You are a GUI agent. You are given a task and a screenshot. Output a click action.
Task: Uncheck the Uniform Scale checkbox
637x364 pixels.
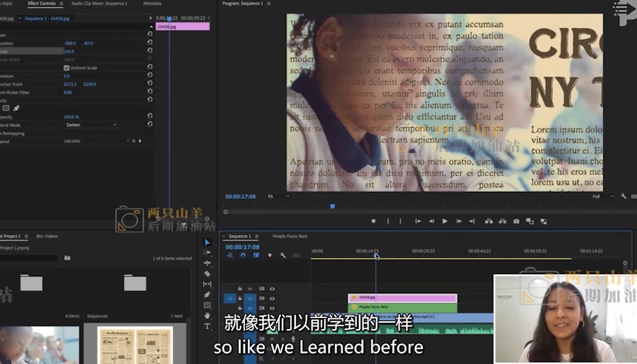pos(66,68)
